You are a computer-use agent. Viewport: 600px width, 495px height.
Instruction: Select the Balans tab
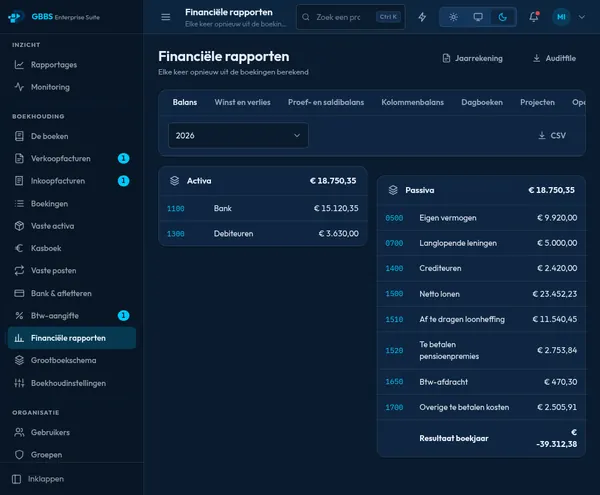pos(185,102)
